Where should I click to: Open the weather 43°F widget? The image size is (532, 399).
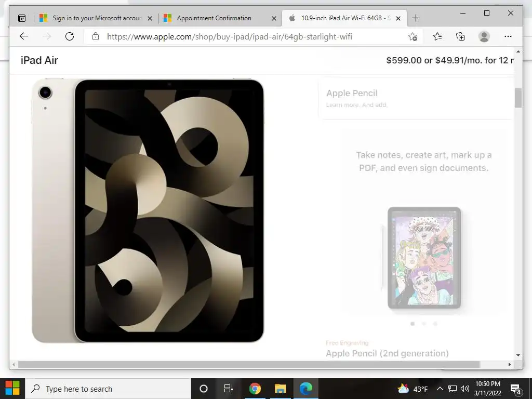412,389
